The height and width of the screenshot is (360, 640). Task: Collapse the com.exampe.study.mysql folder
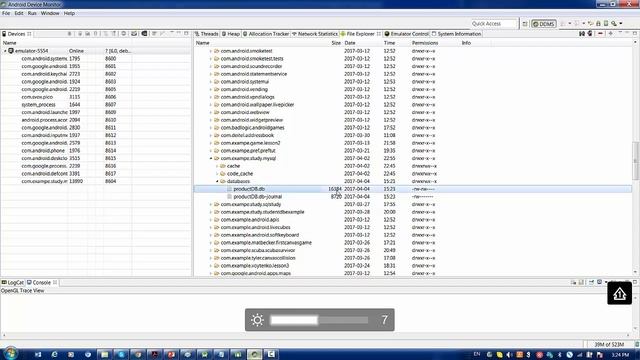[x=211, y=158]
